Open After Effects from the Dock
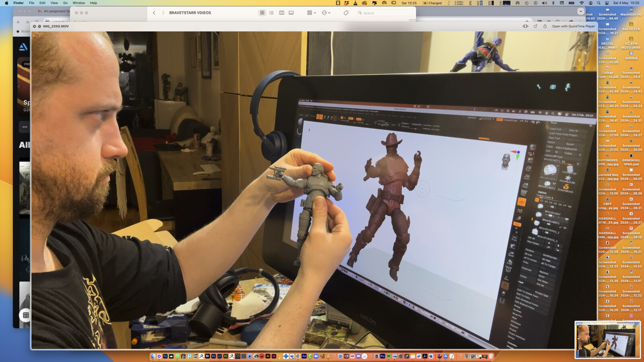The image size is (644, 362). point(304,356)
